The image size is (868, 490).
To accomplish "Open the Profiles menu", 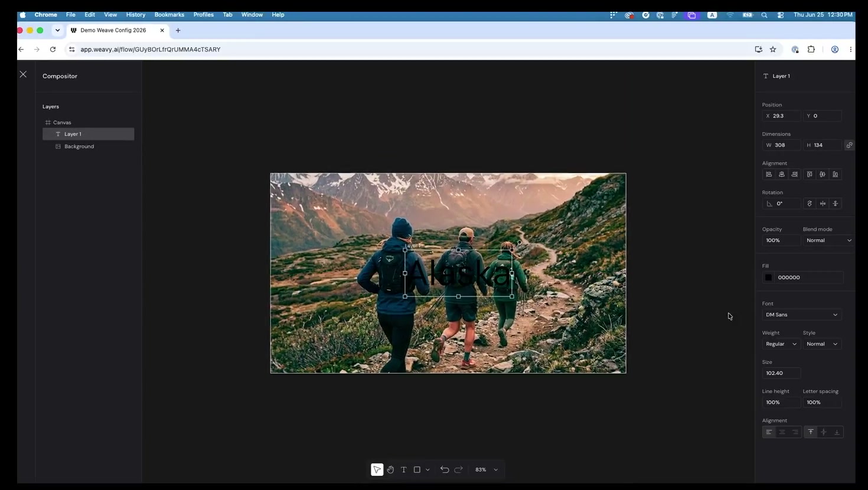I will (204, 15).
